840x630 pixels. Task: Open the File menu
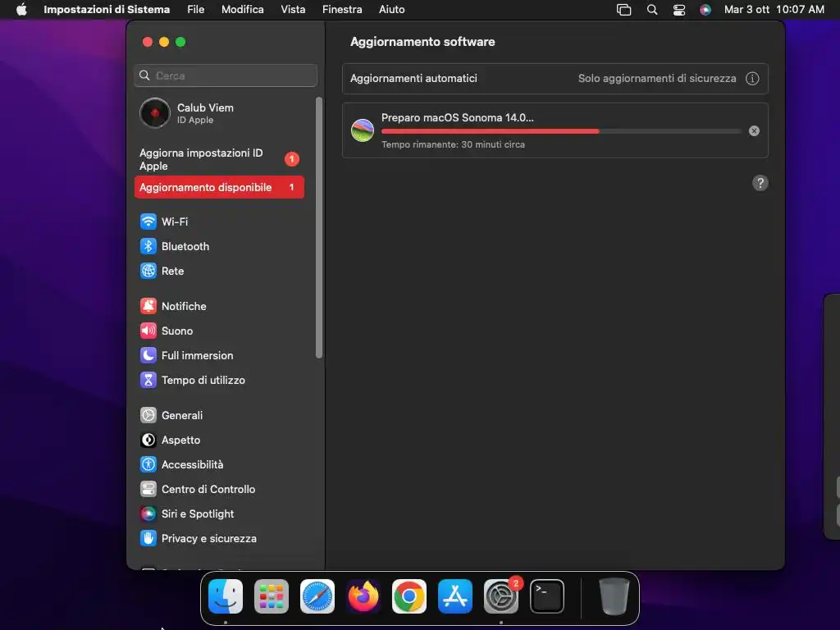(x=195, y=10)
